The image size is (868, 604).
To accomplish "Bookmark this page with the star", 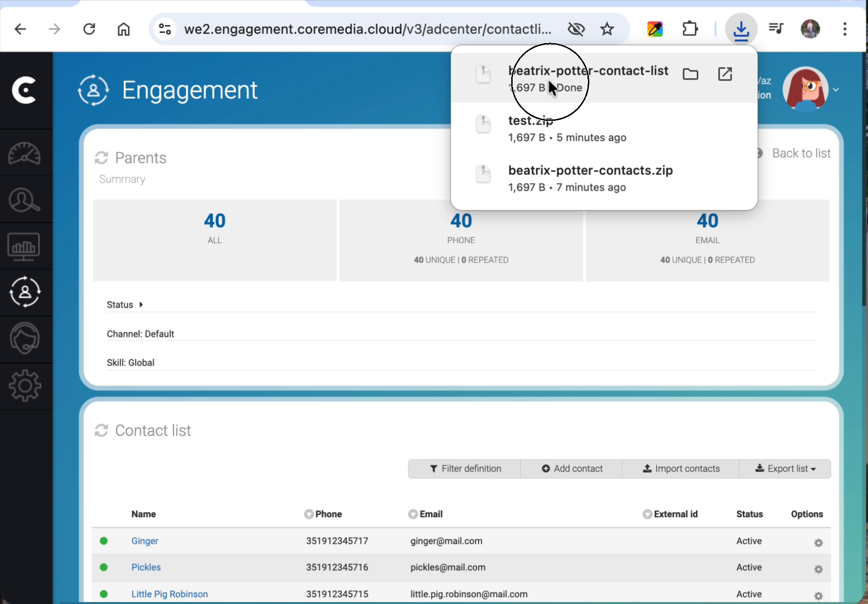I will [607, 29].
